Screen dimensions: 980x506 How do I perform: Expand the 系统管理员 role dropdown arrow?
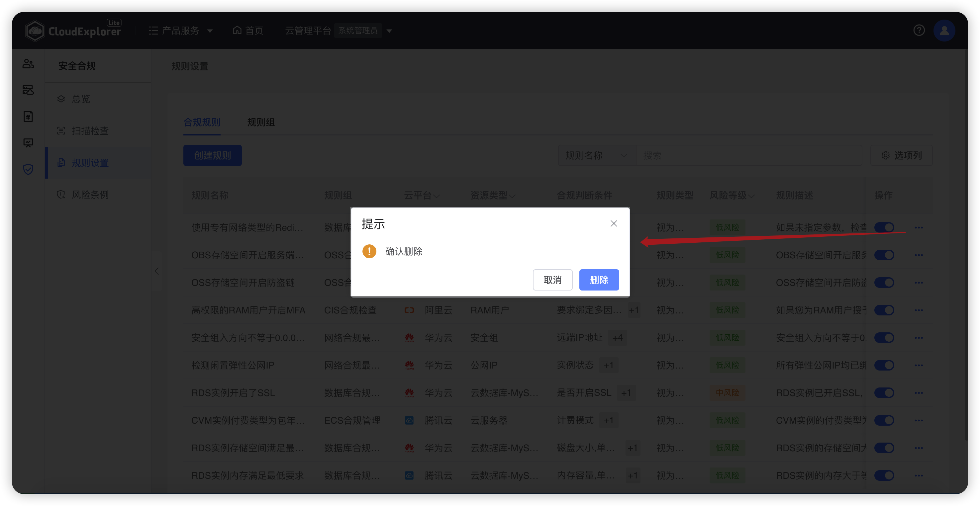point(389,31)
